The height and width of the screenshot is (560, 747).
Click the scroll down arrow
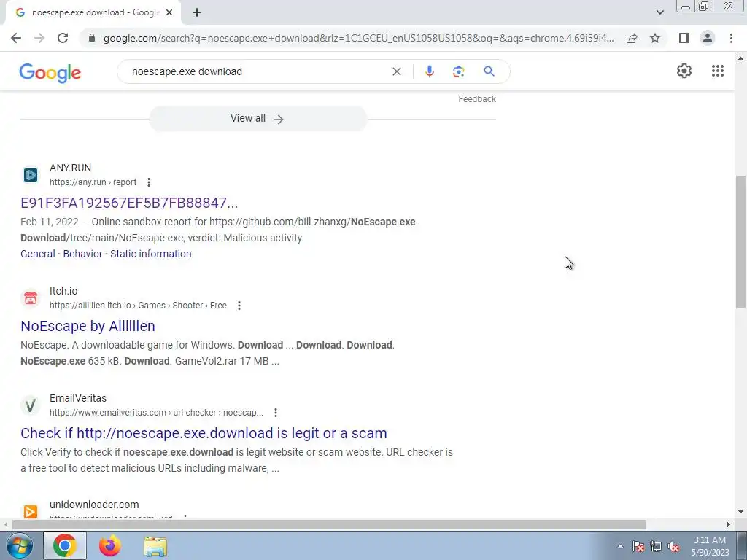[x=740, y=512]
